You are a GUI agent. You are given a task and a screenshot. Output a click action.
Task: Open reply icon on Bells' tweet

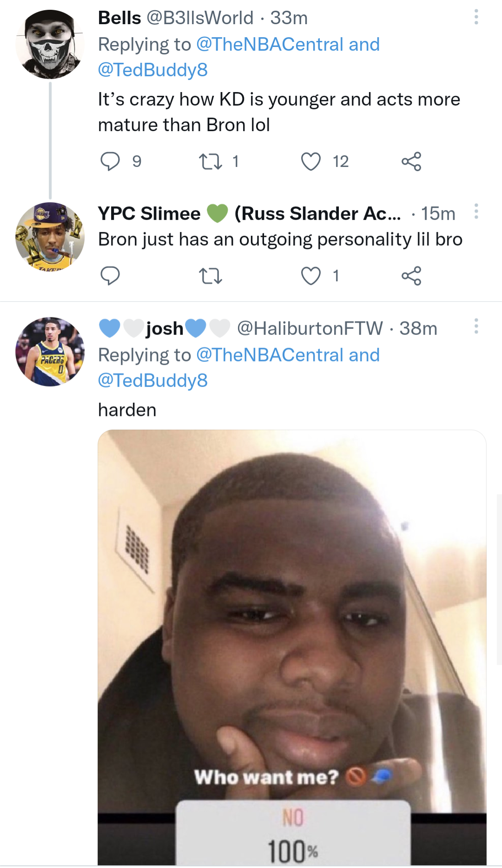(110, 161)
